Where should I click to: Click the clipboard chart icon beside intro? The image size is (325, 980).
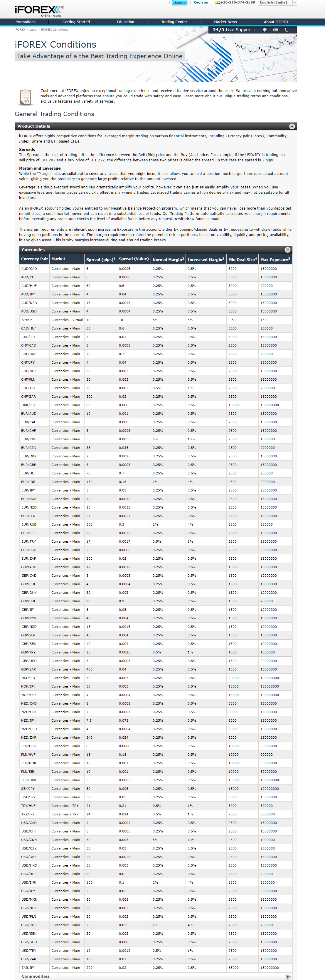point(26,97)
